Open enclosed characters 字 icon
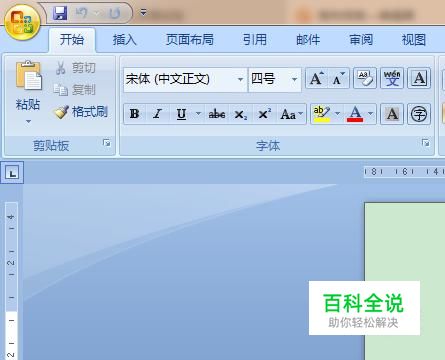Screen dimensions: 445x360 pyautogui.click(x=419, y=114)
